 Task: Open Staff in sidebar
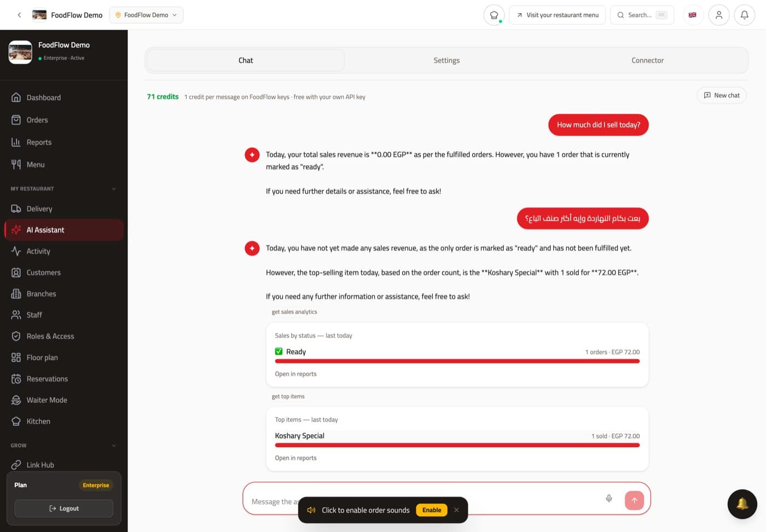click(64, 315)
